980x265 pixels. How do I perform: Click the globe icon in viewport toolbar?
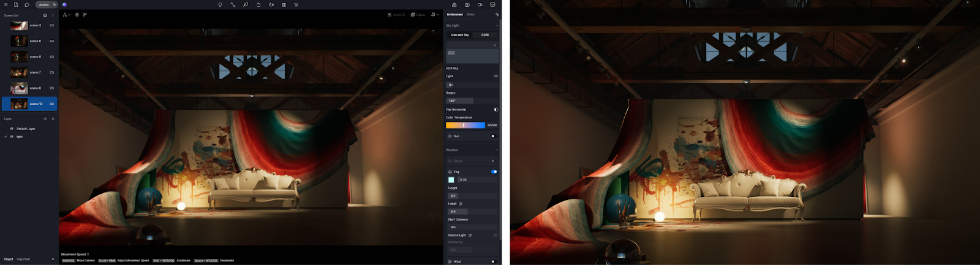(77, 15)
